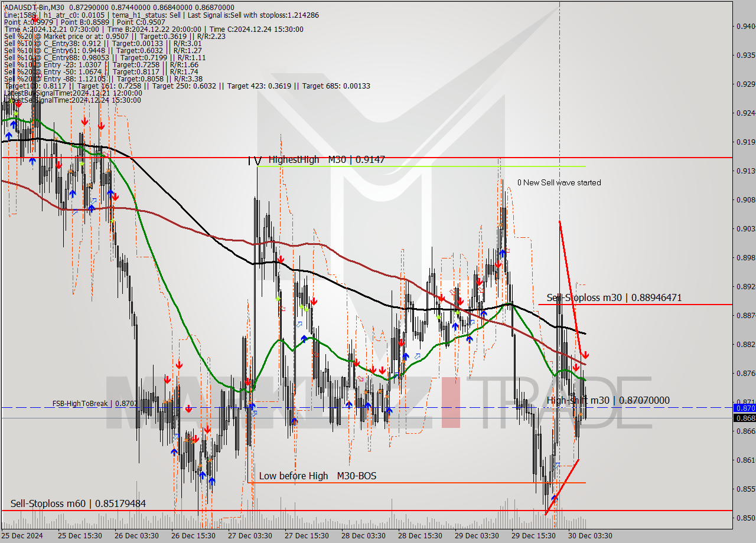Screen dimensions: 756x543
Task: Click the 0.882 price axis label
Action: (745, 344)
